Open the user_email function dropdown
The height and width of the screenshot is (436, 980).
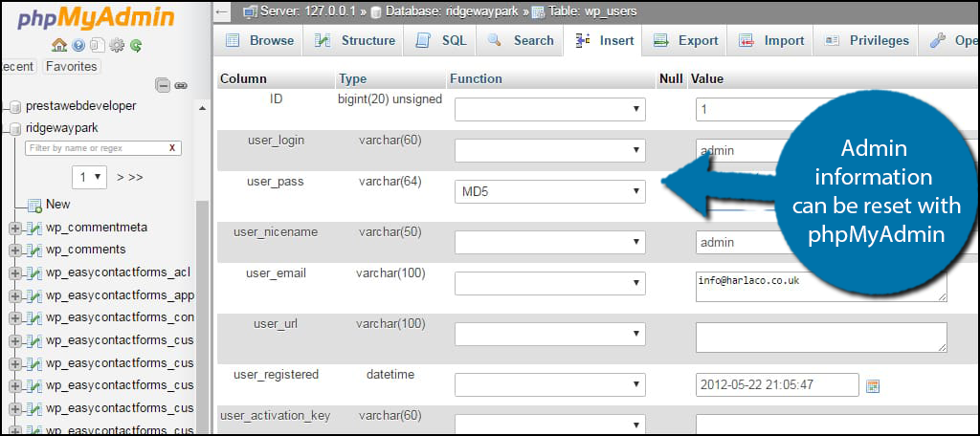(550, 284)
